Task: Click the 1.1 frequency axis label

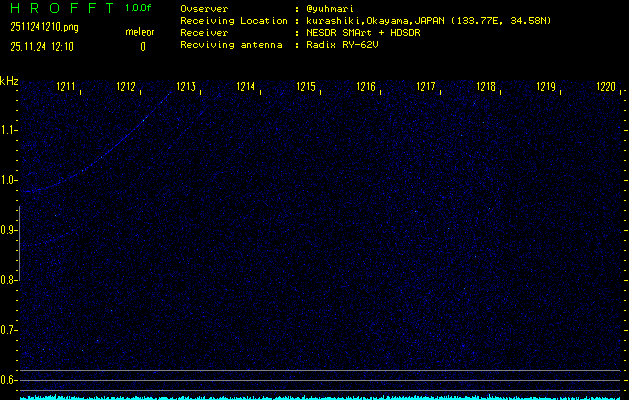Action: click(9, 130)
